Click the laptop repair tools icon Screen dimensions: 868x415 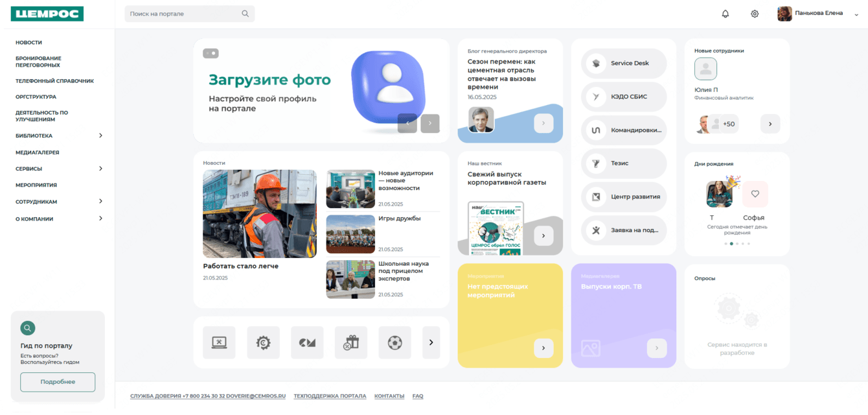pos(219,342)
